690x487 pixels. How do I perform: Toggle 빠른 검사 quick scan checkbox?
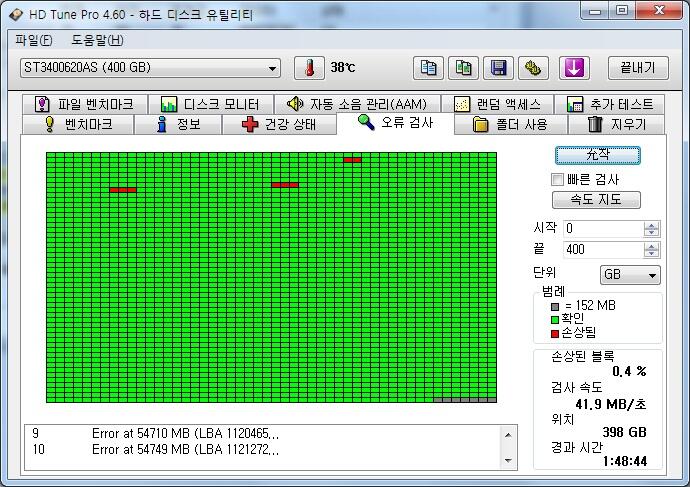click(557, 179)
